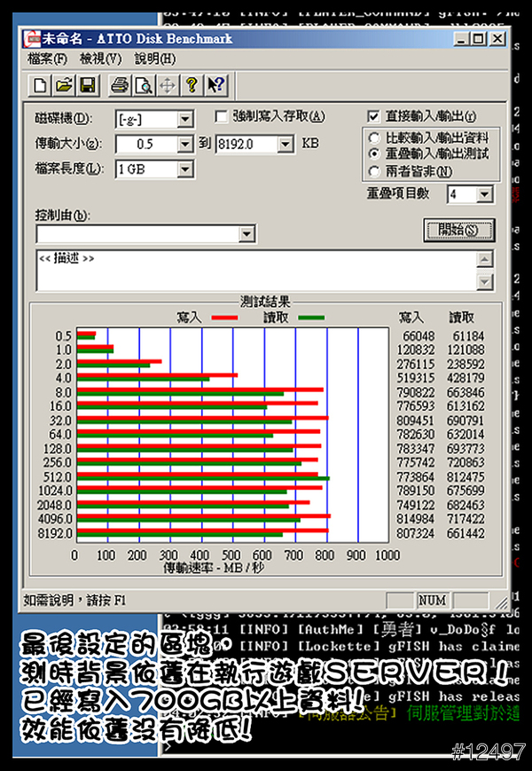
Task: Click the ATTO app icon in title bar
Action: (x=31, y=39)
